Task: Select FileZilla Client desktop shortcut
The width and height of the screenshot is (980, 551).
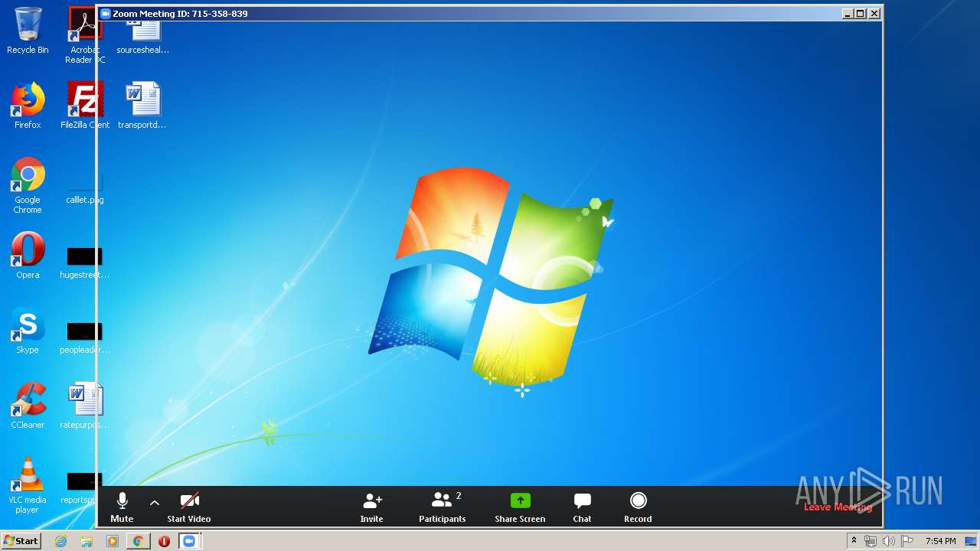Action: tap(85, 106)
